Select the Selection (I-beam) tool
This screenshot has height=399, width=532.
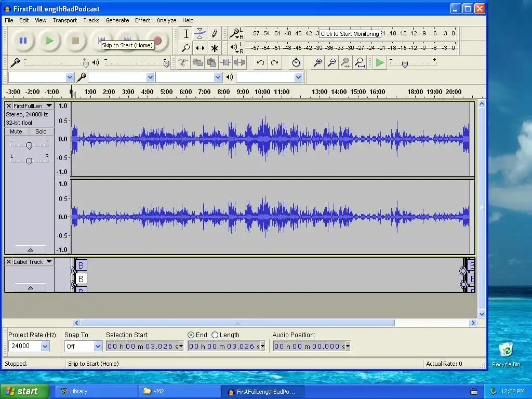[x=186, y=34]
